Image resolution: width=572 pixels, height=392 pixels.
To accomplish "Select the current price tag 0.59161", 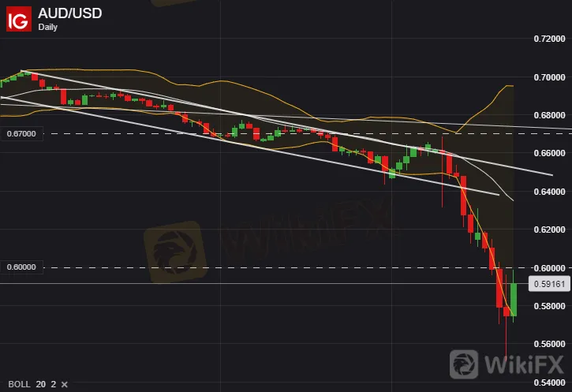I will pos(549,284).
